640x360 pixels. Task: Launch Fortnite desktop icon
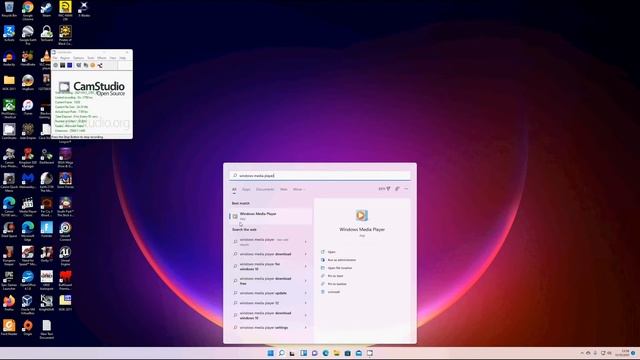(x=47, y=229)
